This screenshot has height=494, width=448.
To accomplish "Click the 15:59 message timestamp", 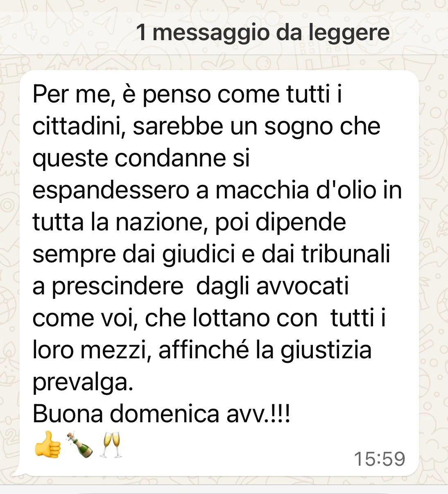I will coord(379,459).
